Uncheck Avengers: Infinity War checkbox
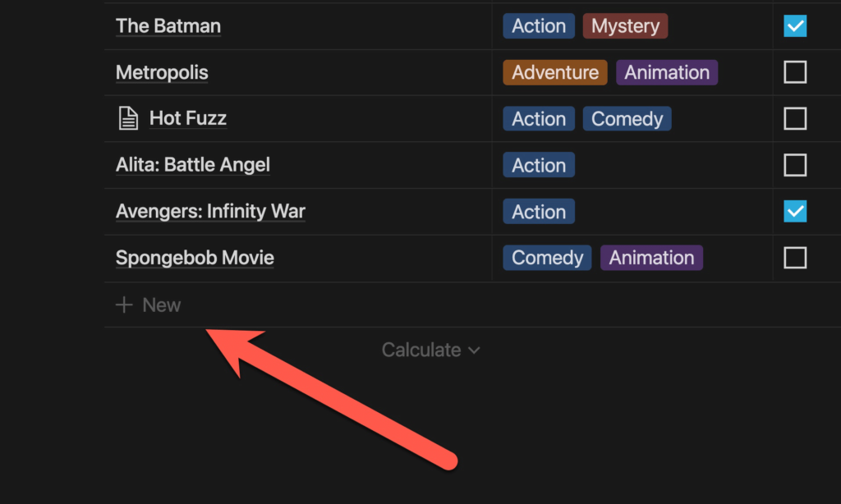 click(795, 212)
